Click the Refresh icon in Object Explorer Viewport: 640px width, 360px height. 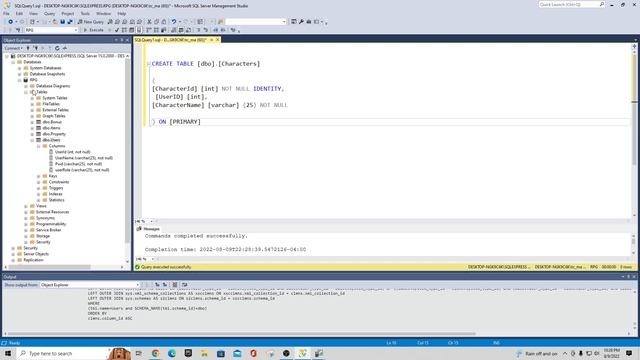pos(57,48)
